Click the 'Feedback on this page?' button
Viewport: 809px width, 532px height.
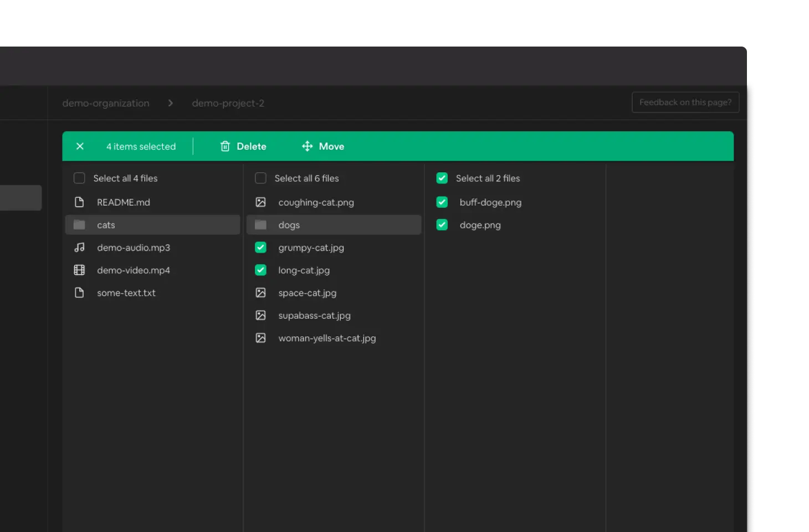click(685, 103)
